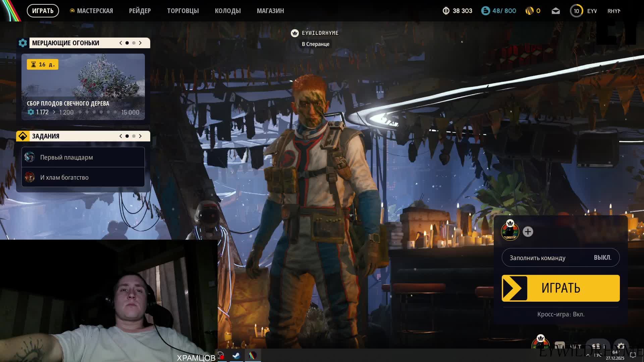
Task: Go to previous page in Мерцающие огоньки
Action: [121, 43]
